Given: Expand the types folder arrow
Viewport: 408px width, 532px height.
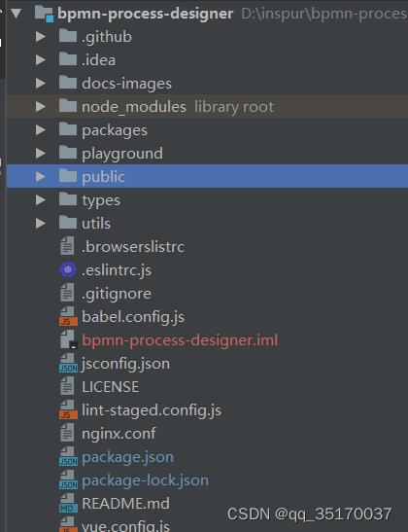Looking at the screenshot, I should tap(41, 199).
